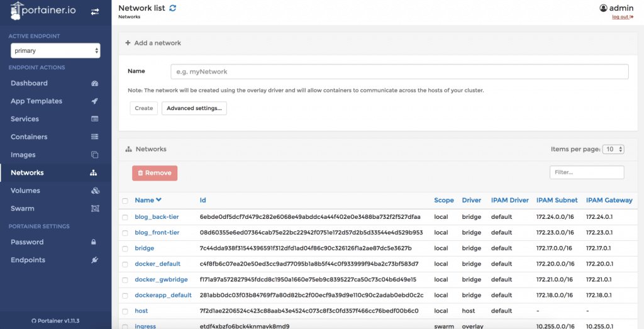Viewport: 644px width, 329px height.
Task: Refresh the Network list with the refresh icon
Action: 173,8
